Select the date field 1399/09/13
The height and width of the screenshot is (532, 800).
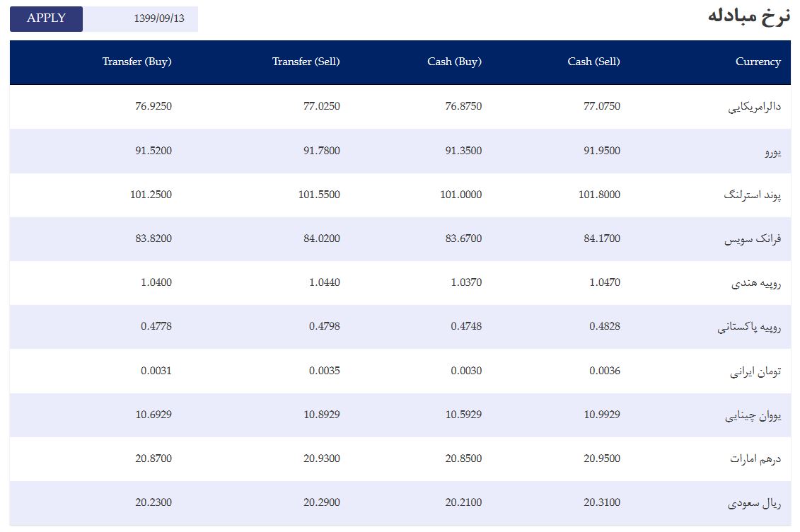click(x=140, y=19)
